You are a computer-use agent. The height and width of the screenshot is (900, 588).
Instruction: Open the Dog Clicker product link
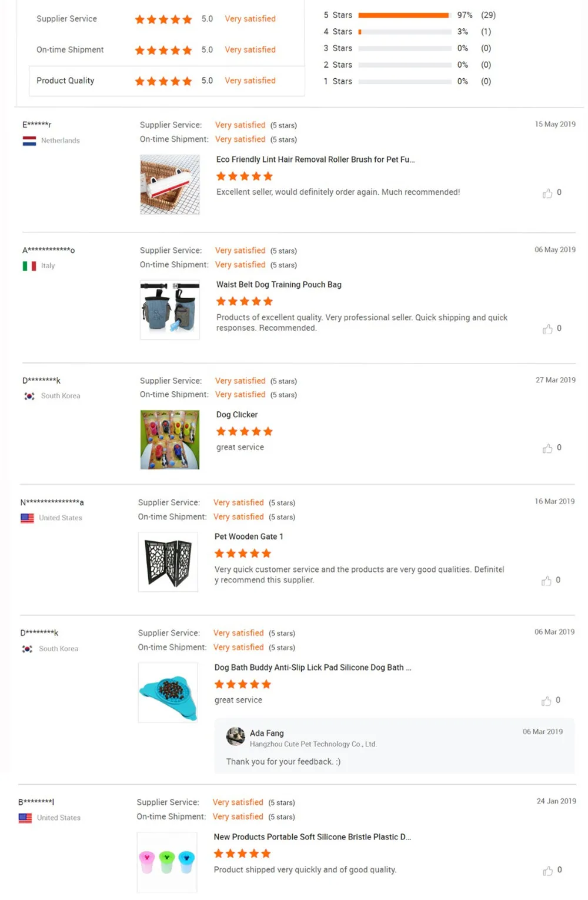click(237, 415)
